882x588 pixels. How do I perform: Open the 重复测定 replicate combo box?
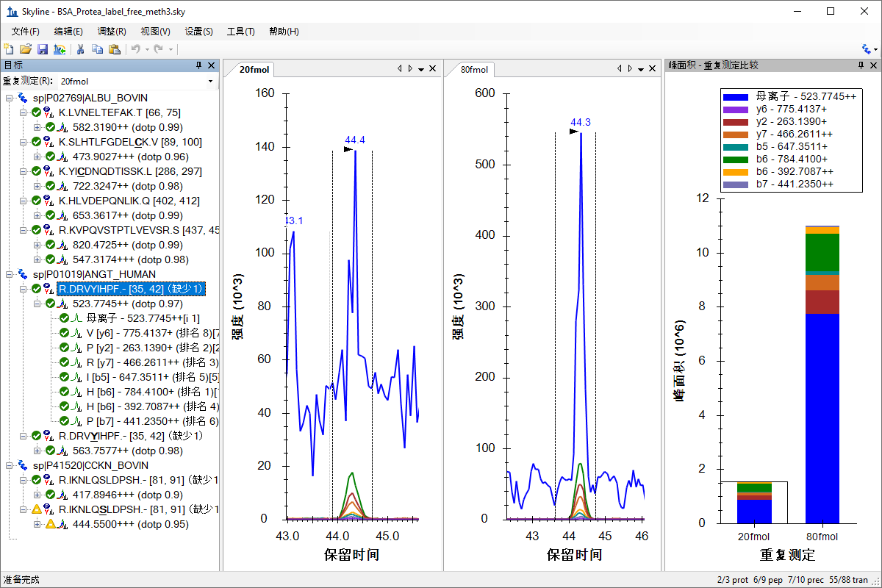[137, 81]
